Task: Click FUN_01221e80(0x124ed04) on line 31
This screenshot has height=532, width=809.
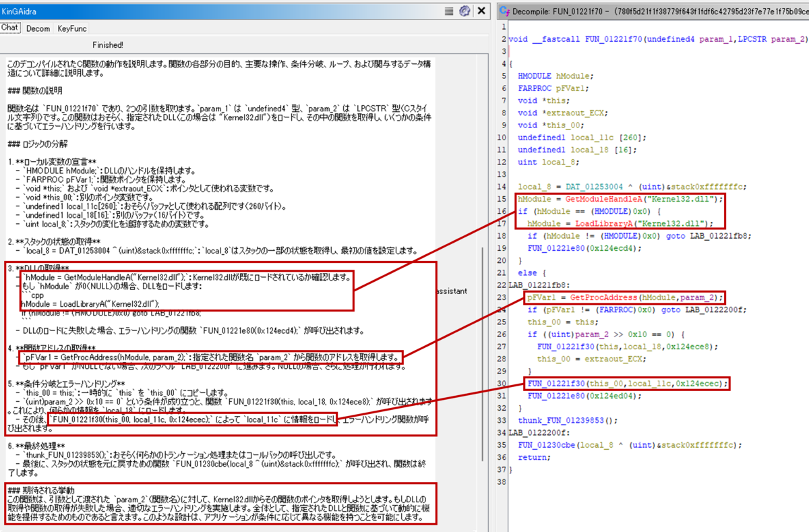Action: pyautogui.click(x=584, y=396)
